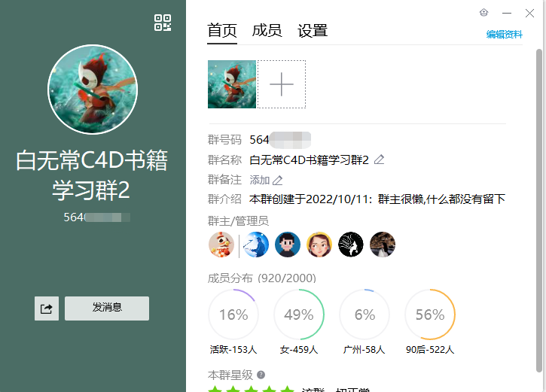This screenshot has width=546, height=392.
Task: Open cartoon girl admin avatar
Action: coord(319,245)
